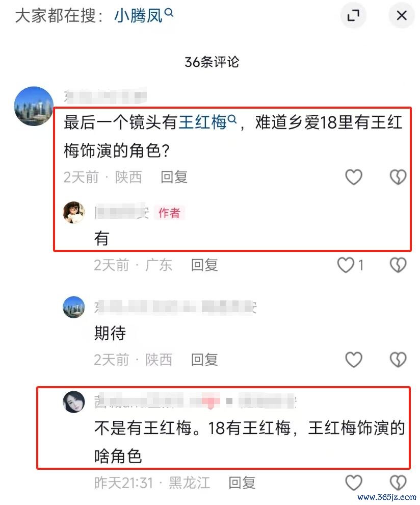Like the 期待 comment
Image resolution: width=420 pixels, height=505 pixels.
(x=354, y=360)
